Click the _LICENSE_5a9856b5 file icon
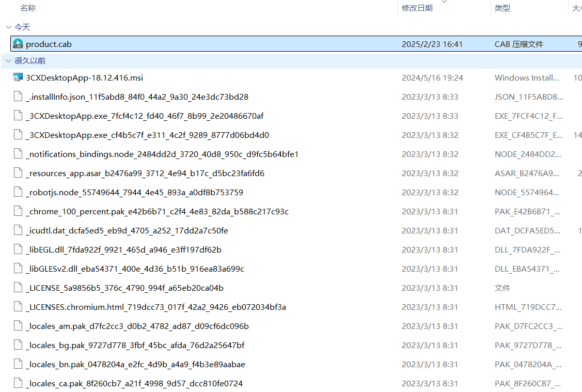 pos(18,288)
